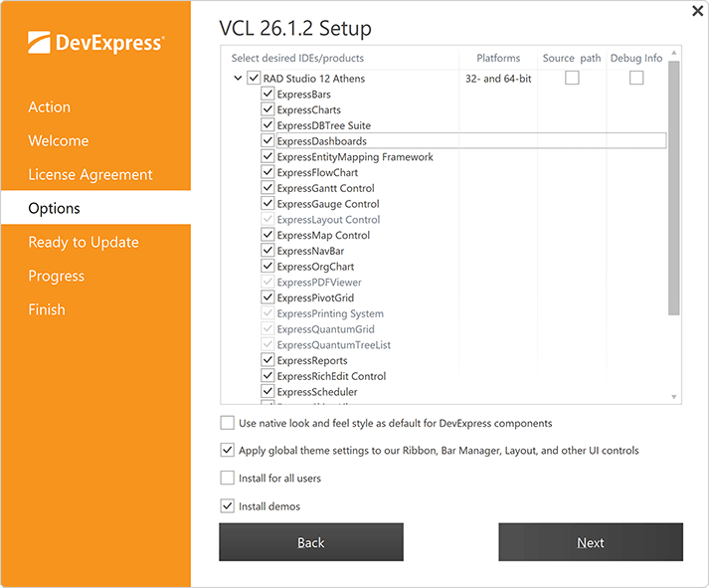Click the Select desired IDEs/products header

coord(297,58)
